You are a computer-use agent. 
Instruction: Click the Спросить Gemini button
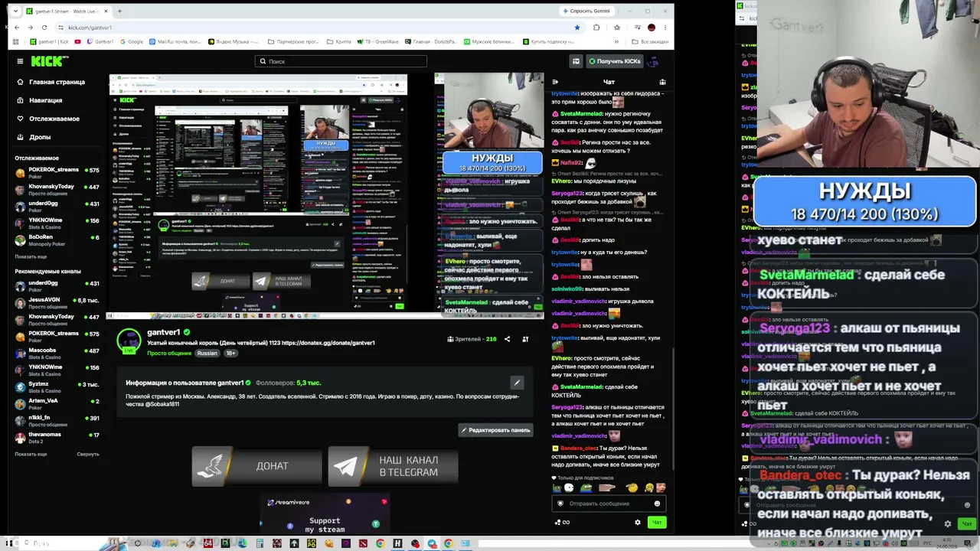(x=586, y=11)
